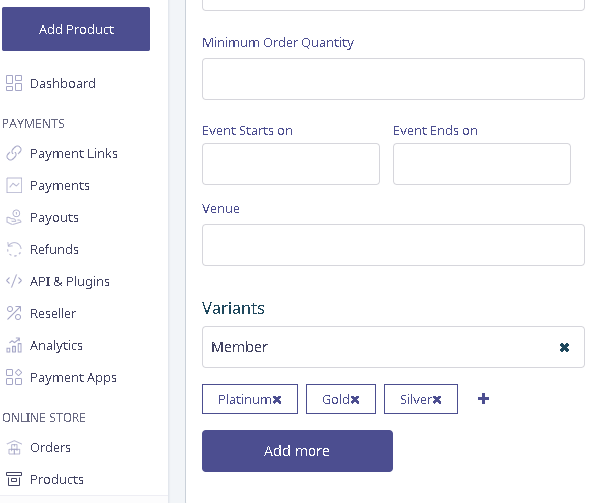Click the Refunds circular arrow icon

coord(14,249)
